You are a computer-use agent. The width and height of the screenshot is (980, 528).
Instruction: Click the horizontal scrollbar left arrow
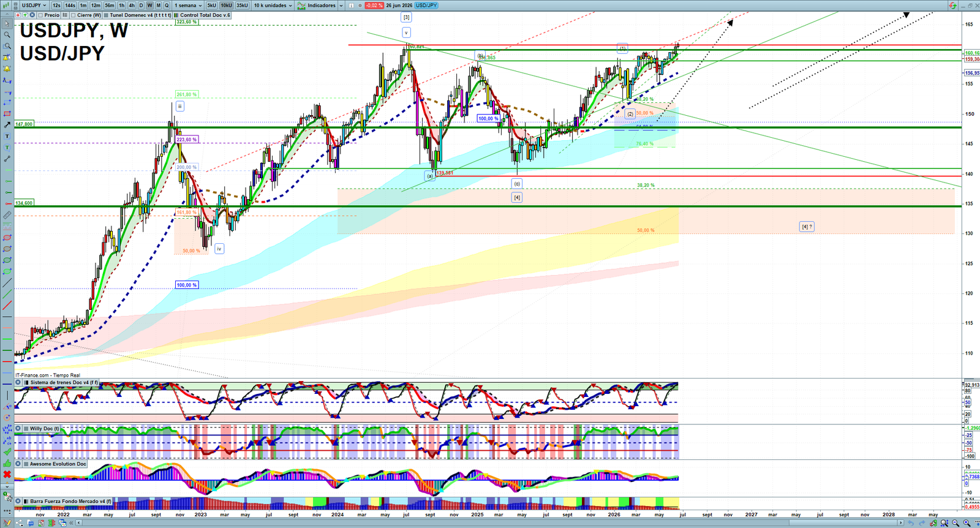point(79,523)
